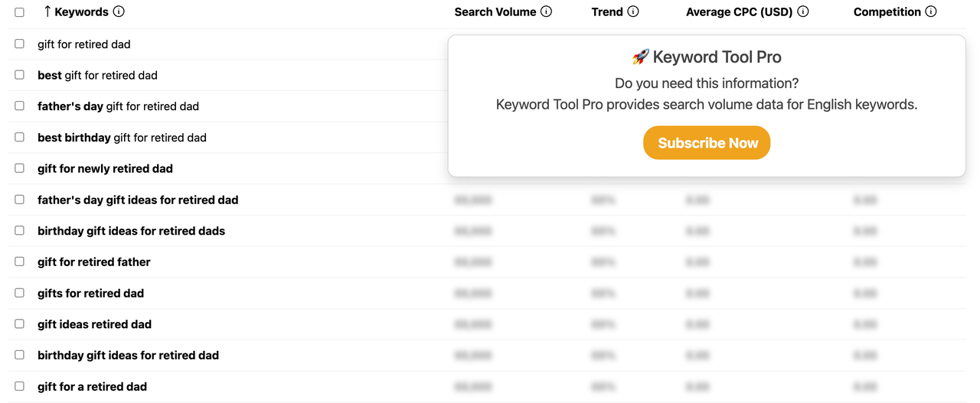
Task: Click 'birthday gift ideas for retired dads' keyword
Action: pos(131,231)
